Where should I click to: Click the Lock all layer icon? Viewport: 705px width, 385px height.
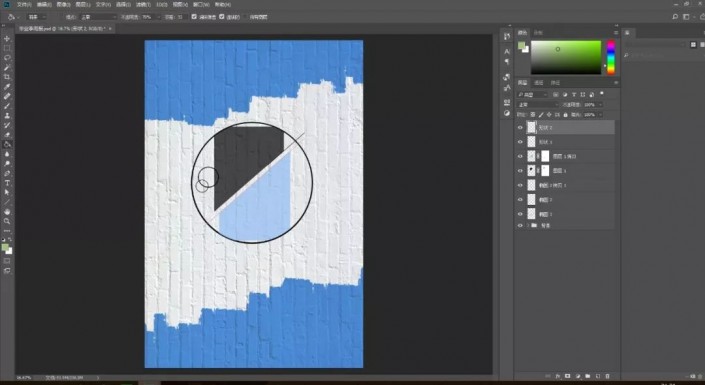pos(566,115)
